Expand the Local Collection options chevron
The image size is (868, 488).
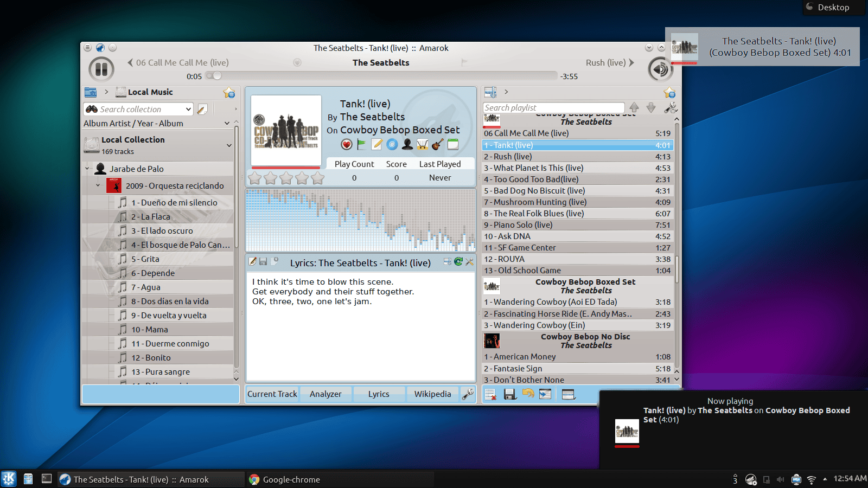click(x=229, y=145)
